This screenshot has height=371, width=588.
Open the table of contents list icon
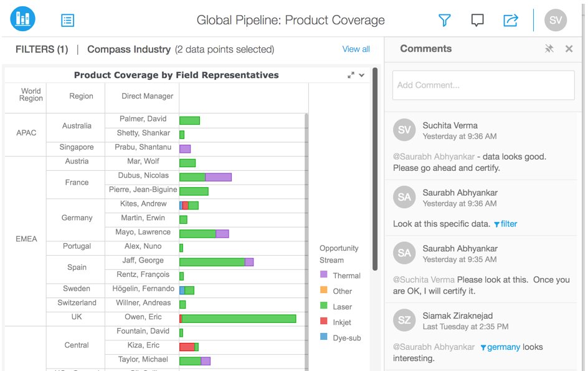(x=67, y=21)
